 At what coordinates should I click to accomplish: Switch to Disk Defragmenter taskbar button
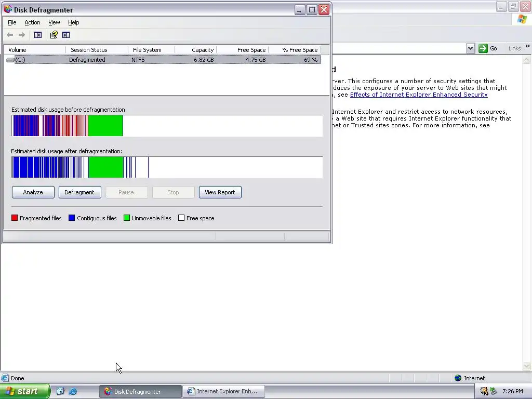pos(140,392)
